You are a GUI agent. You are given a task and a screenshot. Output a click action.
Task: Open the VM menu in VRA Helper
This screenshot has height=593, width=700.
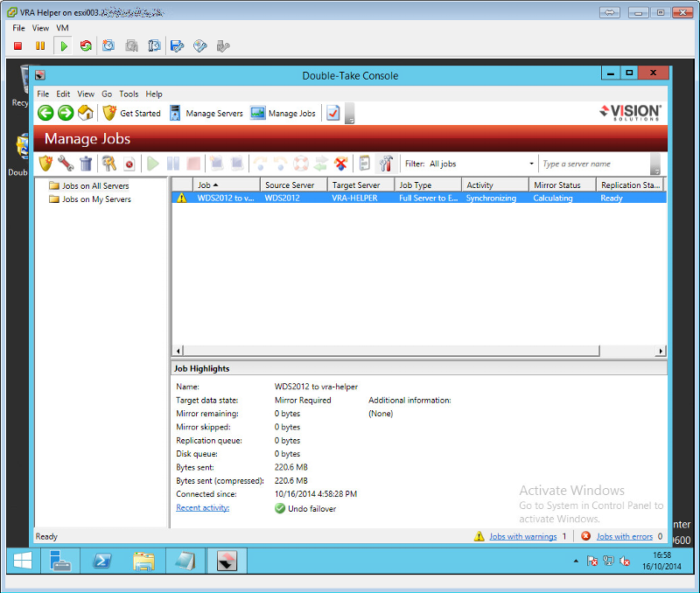(62, 28)
